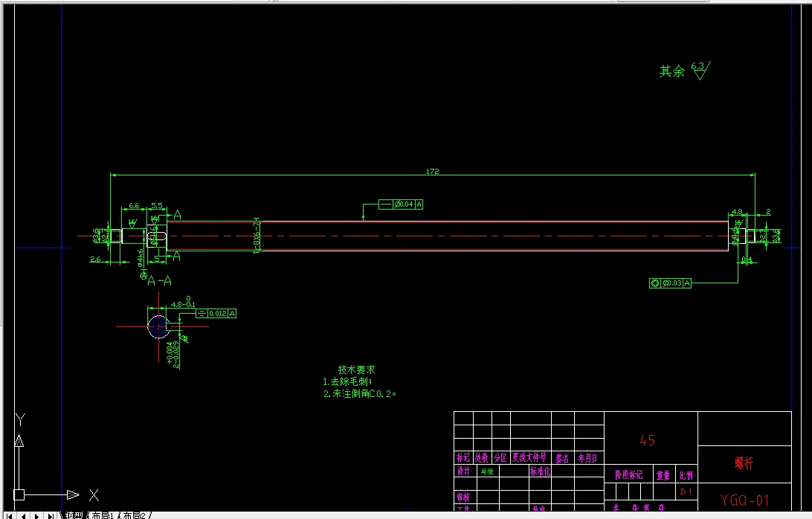Jump to the first layout tab arrow
Image resolution: width=812 pixels, height=519 pixels.
click(x=10, y=516)
